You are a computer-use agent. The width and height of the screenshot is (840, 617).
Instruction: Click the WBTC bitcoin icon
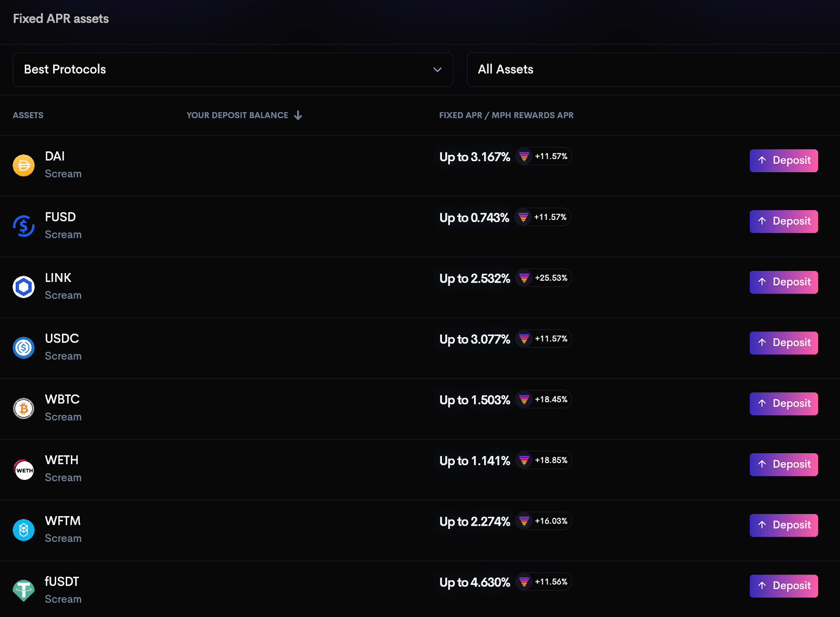pos(24,409)
